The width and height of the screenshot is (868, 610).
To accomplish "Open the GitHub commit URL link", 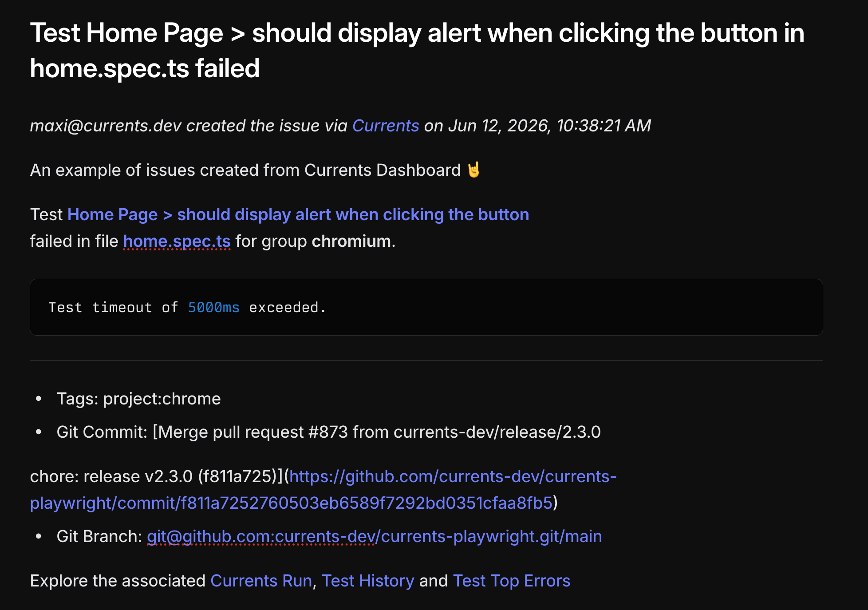I will tap(323, 490).
